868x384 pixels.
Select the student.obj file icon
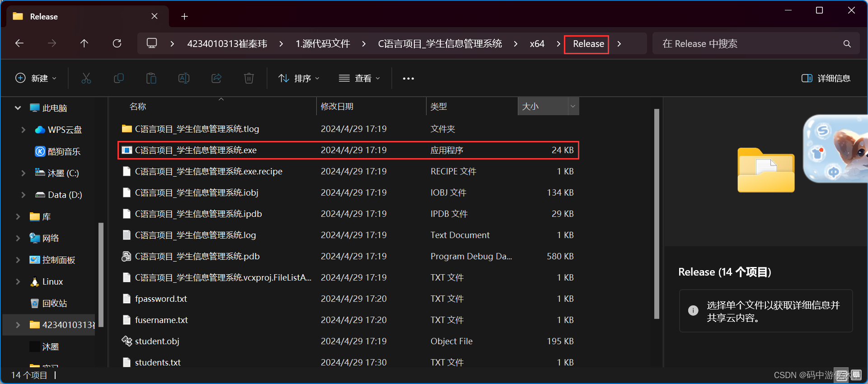click(127, 341)
